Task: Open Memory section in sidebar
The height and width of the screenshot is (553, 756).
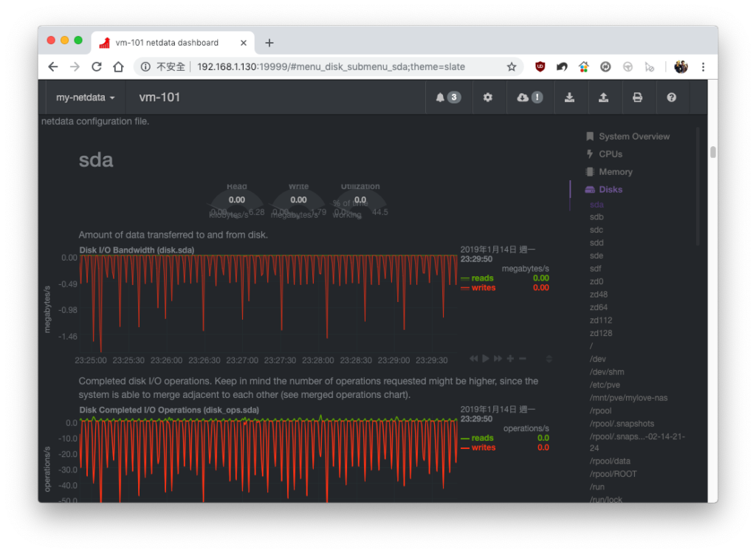Action: point(615,171)
